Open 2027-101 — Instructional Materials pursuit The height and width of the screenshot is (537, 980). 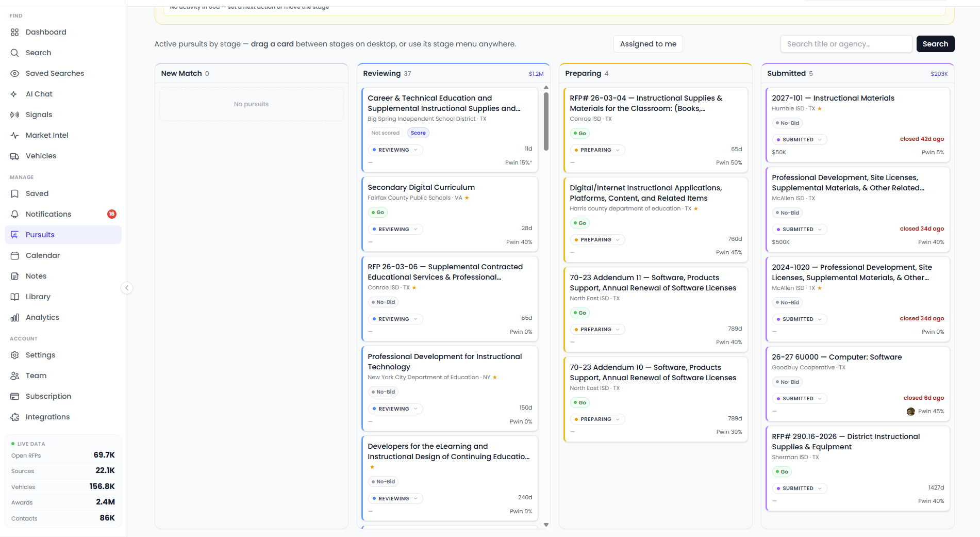pyautogui.click(x=833, y=98)
